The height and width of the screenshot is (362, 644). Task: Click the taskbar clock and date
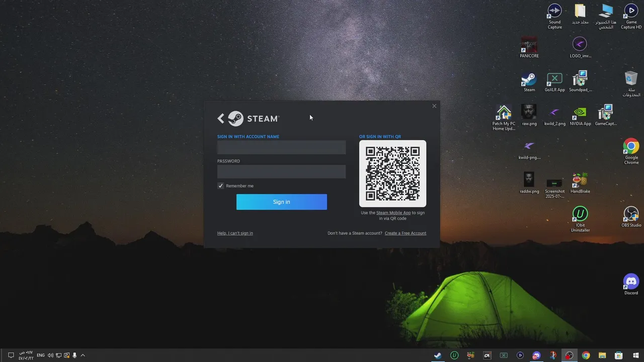tap(26, 355)
